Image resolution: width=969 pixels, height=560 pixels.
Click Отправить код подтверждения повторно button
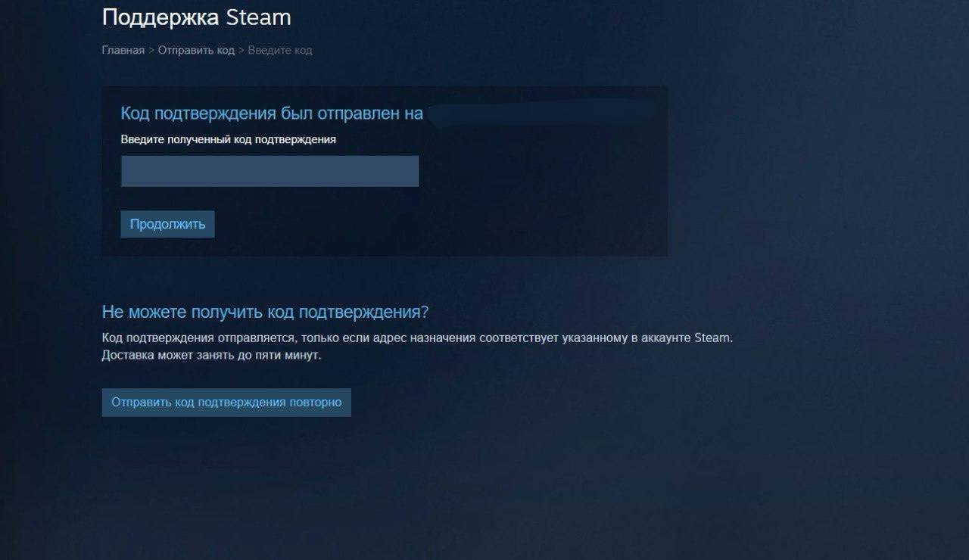(226, 403)
